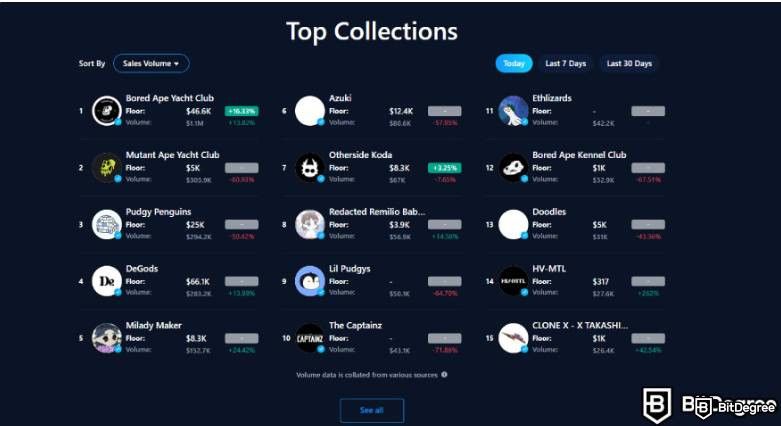Click Bored Ape Yacht Club +16.33% badge
Viewport: 781px width, 426px height.
point(242,111)
